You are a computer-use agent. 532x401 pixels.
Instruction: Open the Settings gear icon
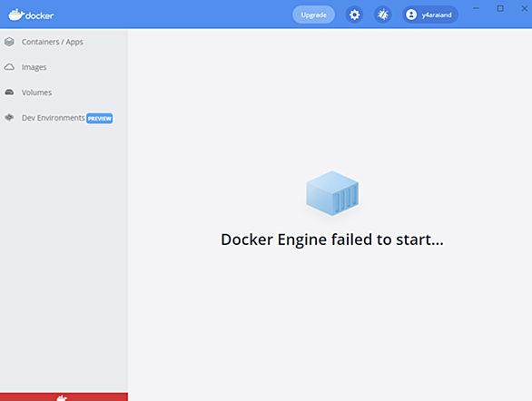tap(354, 15)
